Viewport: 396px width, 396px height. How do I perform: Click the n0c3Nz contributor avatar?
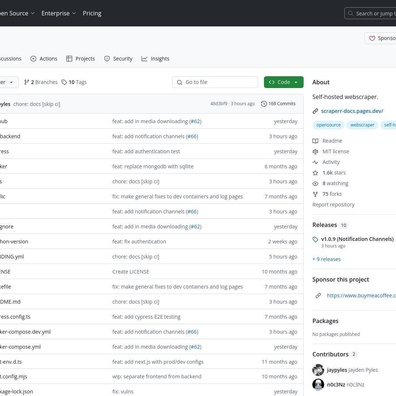click(318, 385)
